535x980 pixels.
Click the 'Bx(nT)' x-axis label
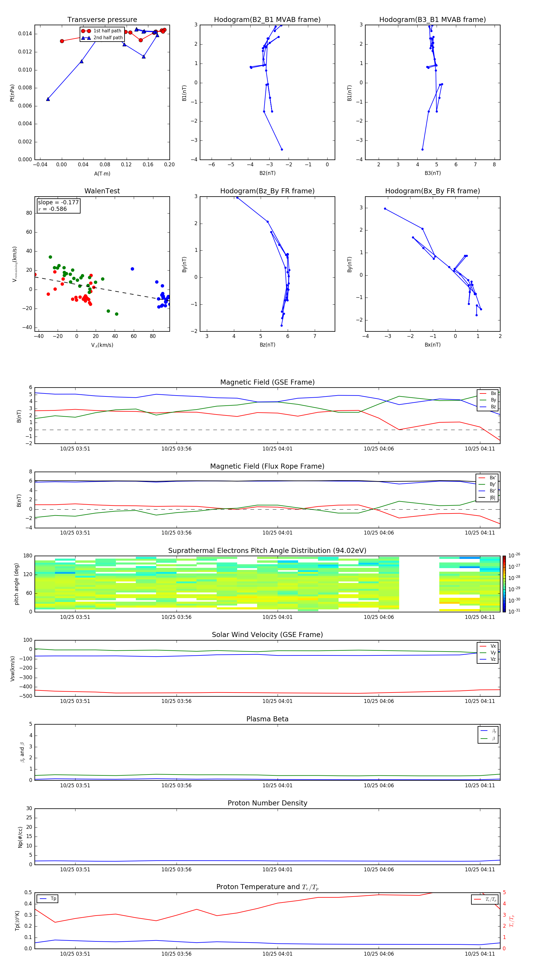pyautogui.click(x=432, y=345)
